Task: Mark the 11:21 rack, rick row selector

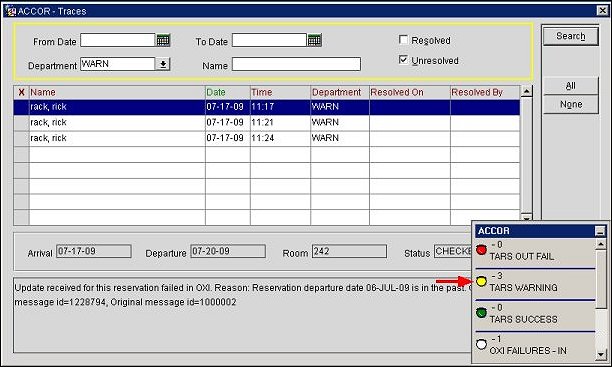Action: click(x=21, y=123)
